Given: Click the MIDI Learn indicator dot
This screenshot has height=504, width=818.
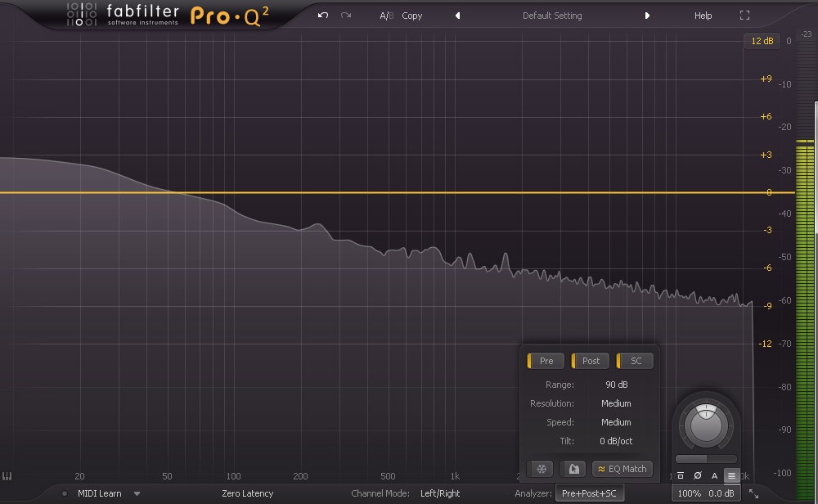Looking at the screenshot, I should point(64,493).
